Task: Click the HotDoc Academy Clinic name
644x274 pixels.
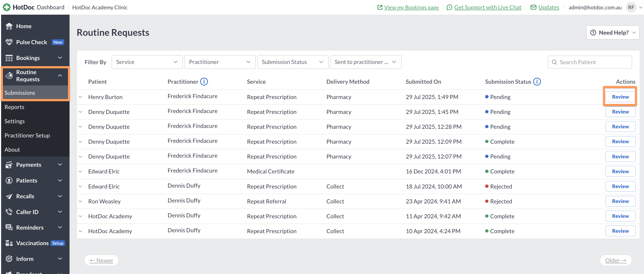Action: [100, 8]
